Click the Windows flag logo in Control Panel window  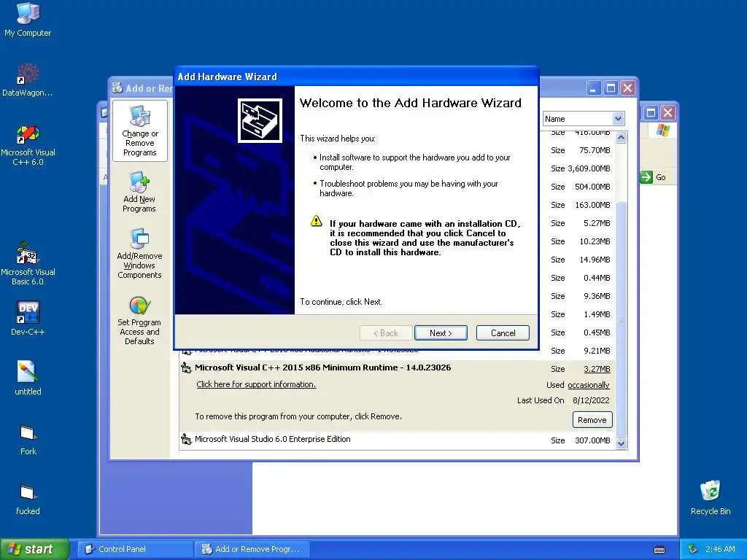tap(662, 130)
